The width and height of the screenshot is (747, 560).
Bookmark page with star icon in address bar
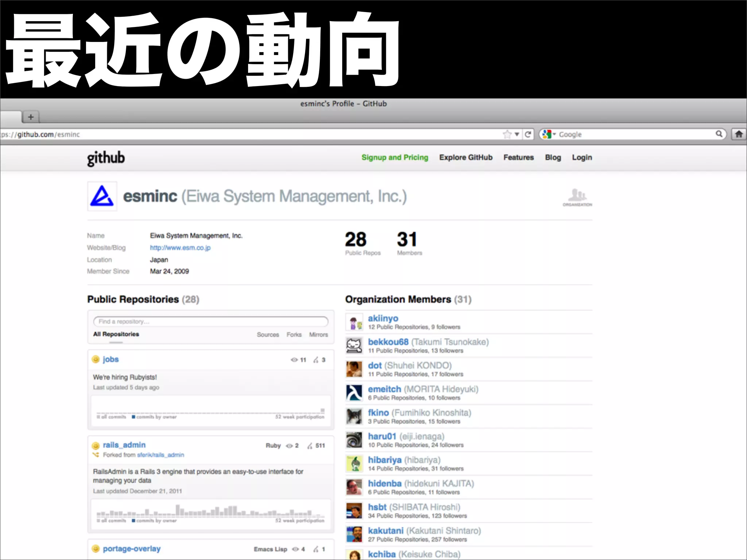(x=507, y=135)
